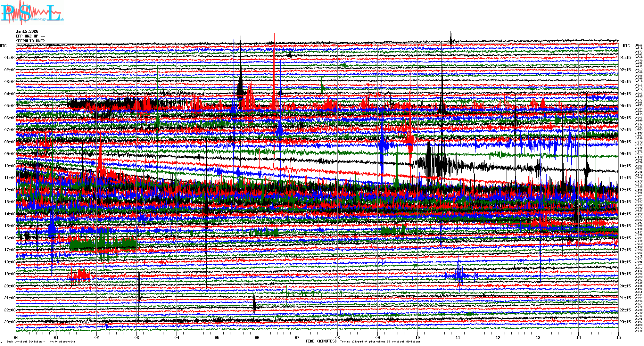Click the (EFPALIO-HNZ) station name text

click(x=30, y=41)
